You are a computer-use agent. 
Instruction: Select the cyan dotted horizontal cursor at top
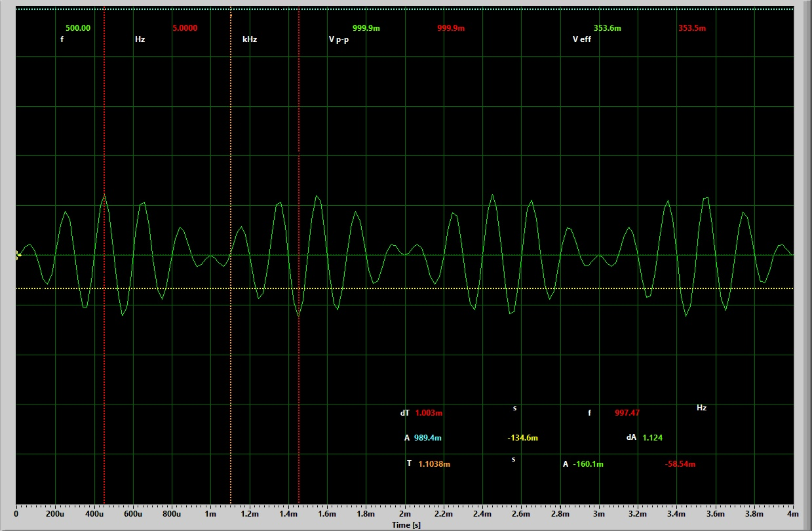point(405,9)
